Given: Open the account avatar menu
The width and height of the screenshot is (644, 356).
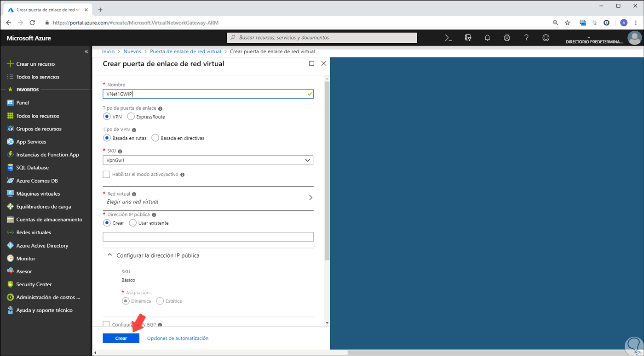Looking at the screenshot, I should (634, 38).
